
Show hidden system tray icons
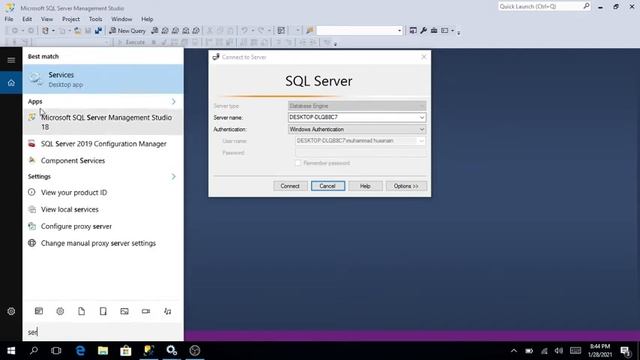pos(514,351)
